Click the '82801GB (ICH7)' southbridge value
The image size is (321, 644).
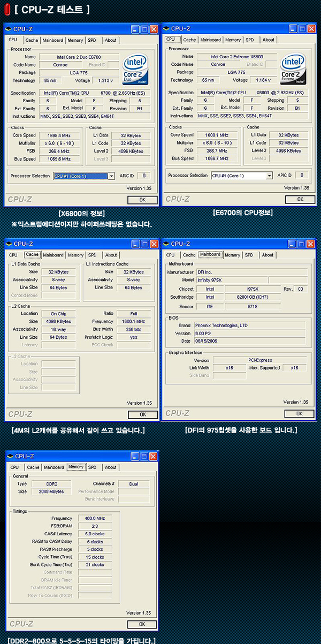[x=252, y=297]
